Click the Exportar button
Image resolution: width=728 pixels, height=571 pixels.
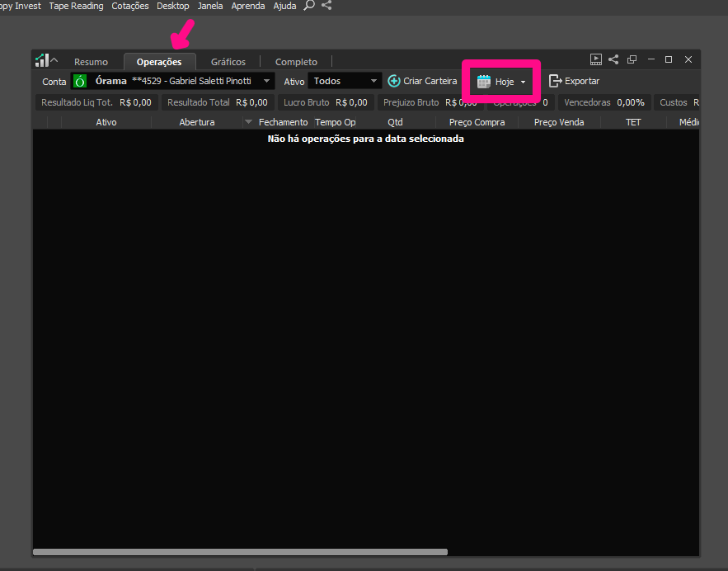tap(574, 81)
